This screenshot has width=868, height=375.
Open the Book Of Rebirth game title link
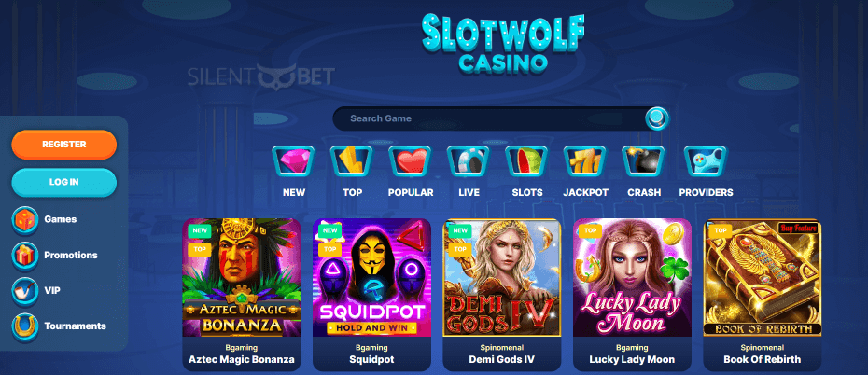click(763, 359)
